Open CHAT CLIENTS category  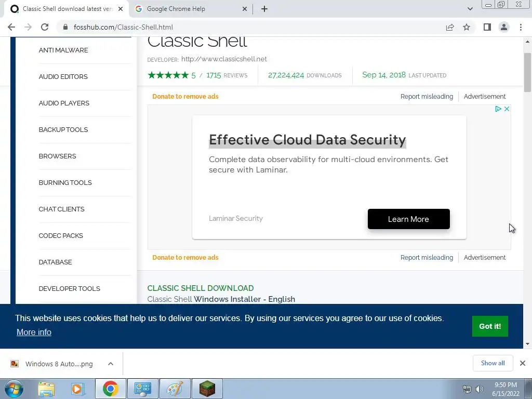[x=61, y=209]
